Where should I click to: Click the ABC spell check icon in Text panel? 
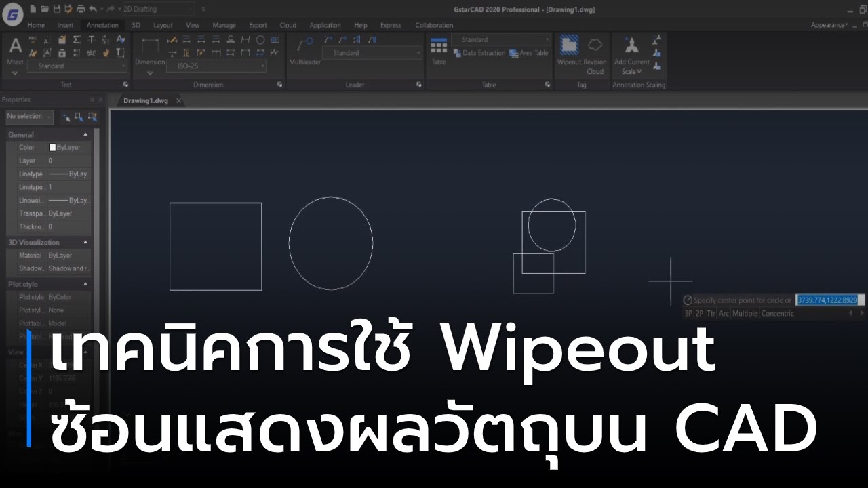tap(33, 39)
